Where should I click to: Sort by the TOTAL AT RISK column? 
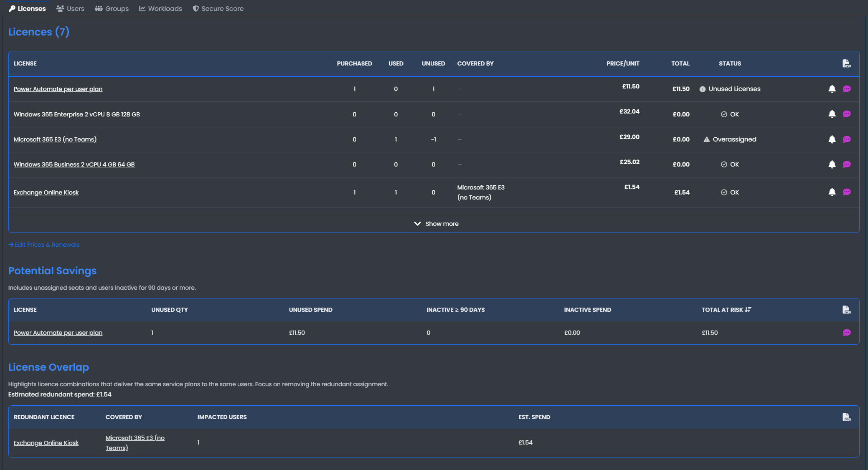[x=726, y=310]
